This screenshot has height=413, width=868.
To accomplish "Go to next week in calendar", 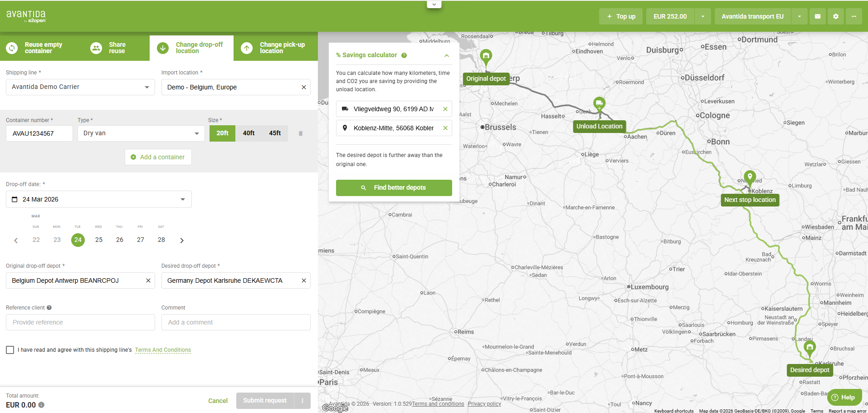I will coord(182,241).
